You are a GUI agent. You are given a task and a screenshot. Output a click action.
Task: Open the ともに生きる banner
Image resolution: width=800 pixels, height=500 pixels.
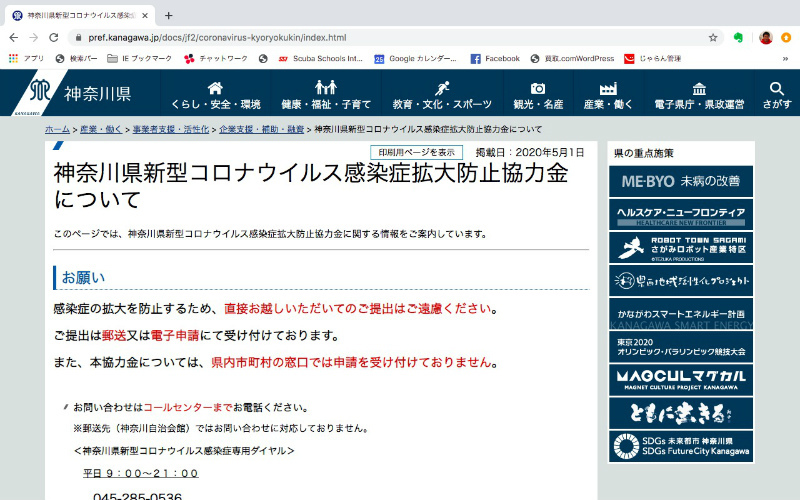click(x=681, y=413)
